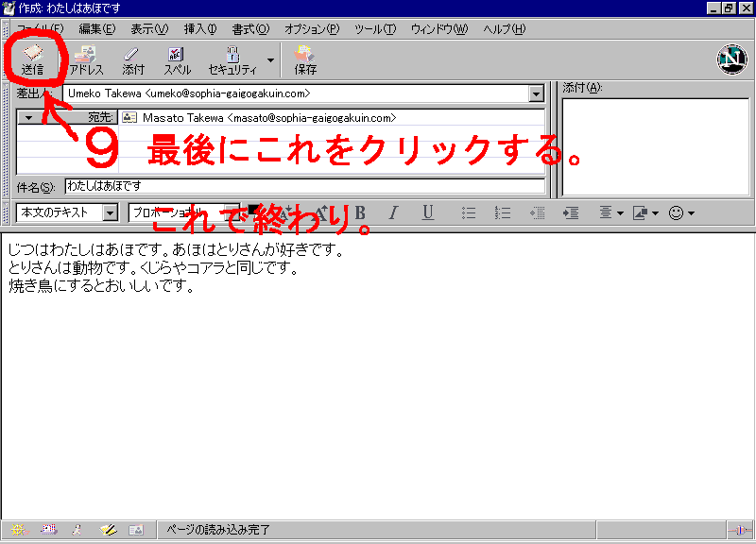Click the 宛先 (To) button
This screenshot has width=756, height=544.
tap(99, 118)
